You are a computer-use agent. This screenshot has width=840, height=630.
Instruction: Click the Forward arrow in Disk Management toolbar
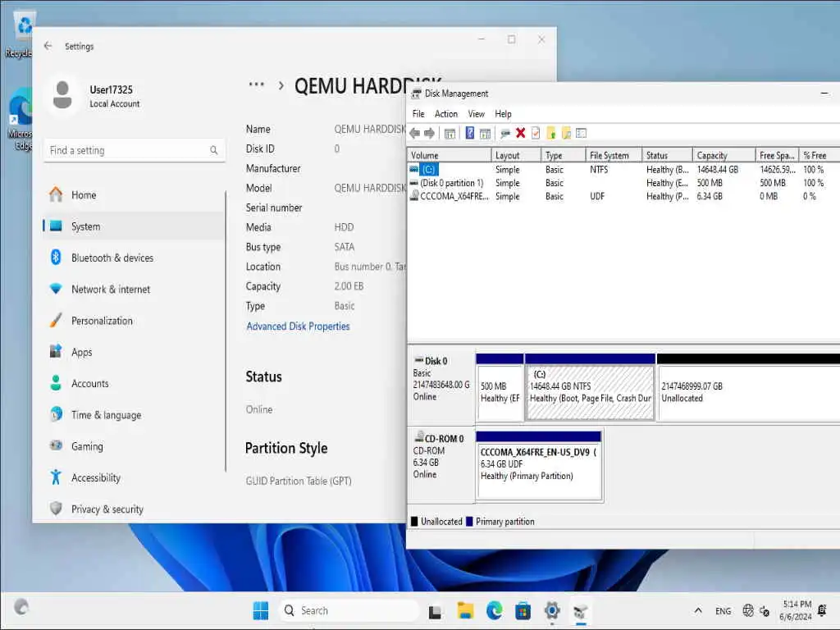coord(429,134)
